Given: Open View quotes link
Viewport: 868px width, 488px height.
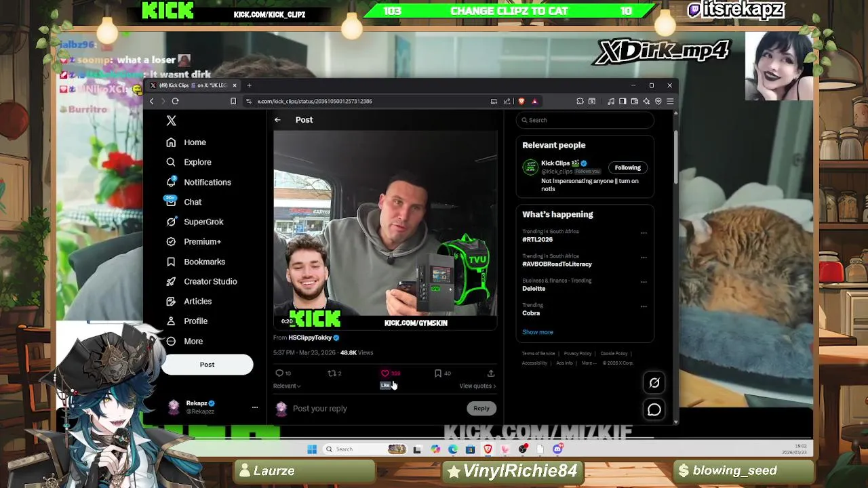Looking at the screenshot, I should tap(477, 386).
